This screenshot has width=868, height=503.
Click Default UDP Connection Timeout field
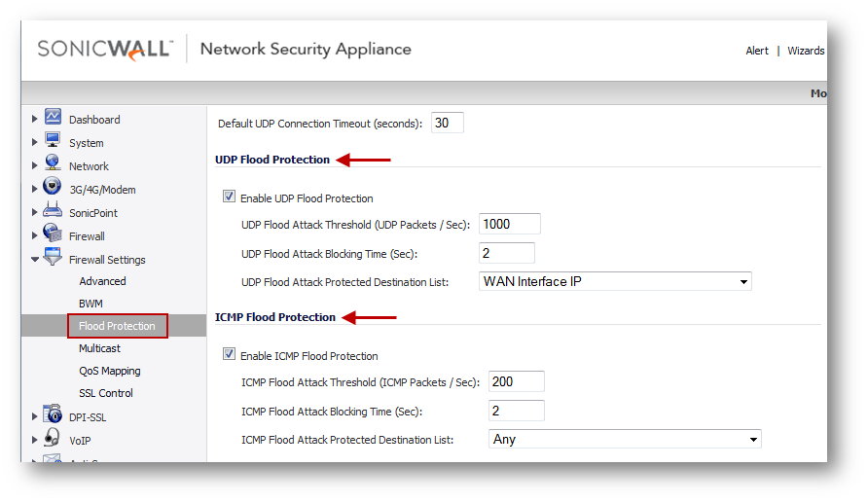pyautogui.click(x=448, y=123)
